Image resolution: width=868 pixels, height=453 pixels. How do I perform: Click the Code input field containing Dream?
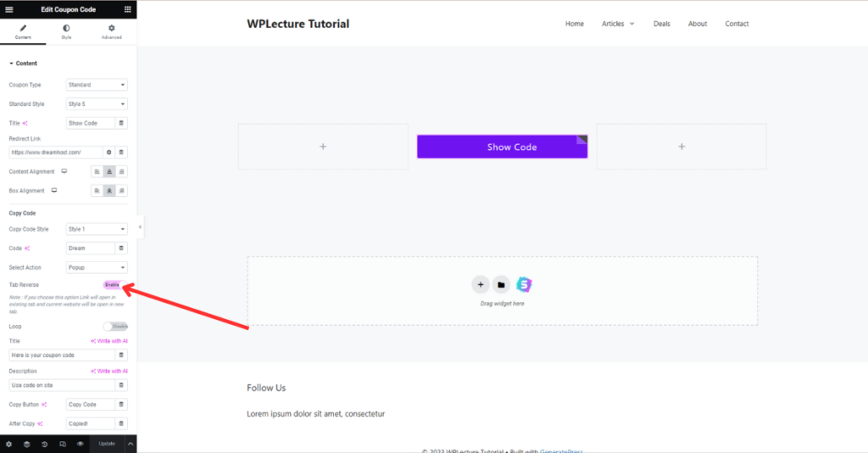(x=90, y=248)
